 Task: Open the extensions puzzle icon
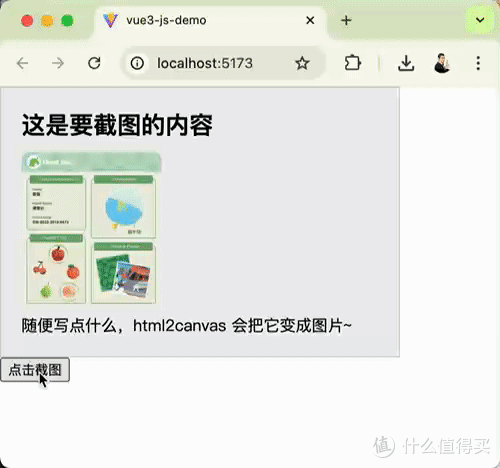(353, 63)
